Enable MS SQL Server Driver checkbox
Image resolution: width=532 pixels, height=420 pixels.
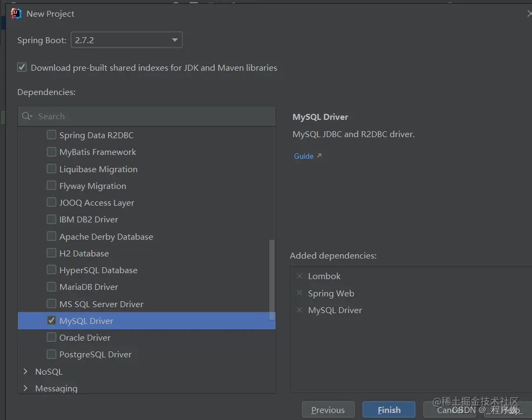[x=51, y=303]
